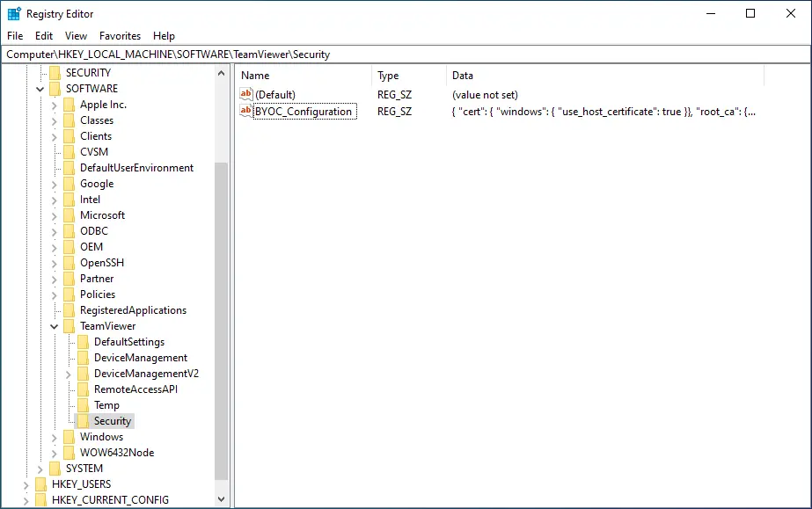This screenshot has width=812, height=509.
Task: Click the ODBC folder icon
Action: (69, 231)
